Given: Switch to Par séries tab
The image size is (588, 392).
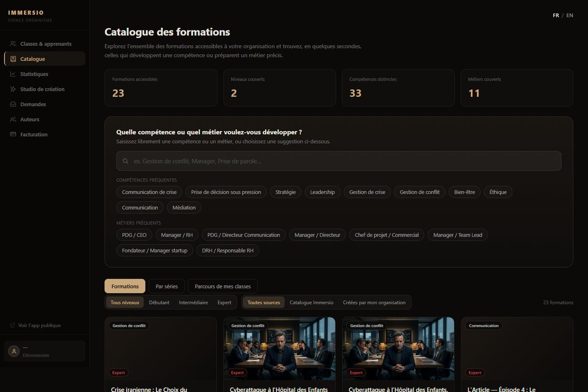Looking at the screenshot, I should tap(166, 287).
